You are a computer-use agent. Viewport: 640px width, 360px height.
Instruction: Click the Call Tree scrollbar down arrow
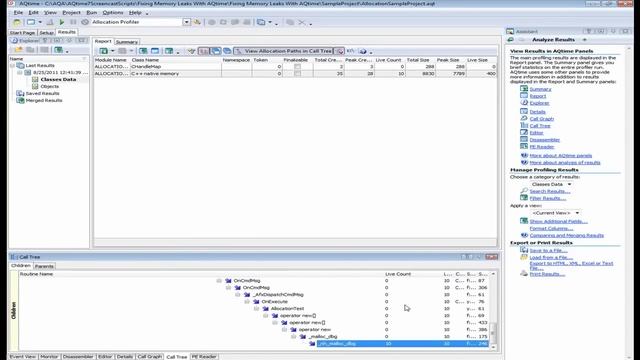pos(493,347)
